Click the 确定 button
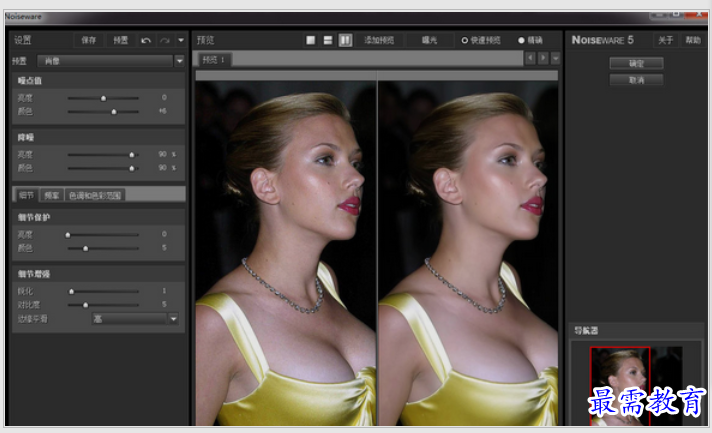712x433 pixels. point(636,63)
